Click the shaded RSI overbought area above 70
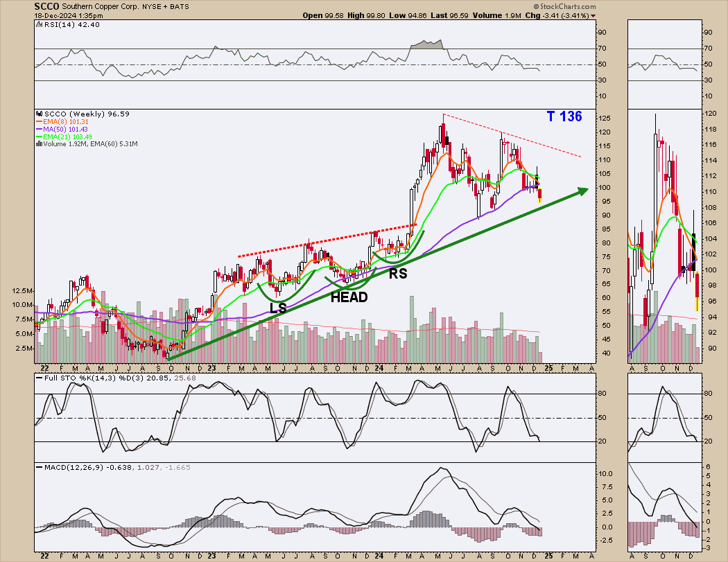This screenshot has height=562, width=728. point(426,44)
